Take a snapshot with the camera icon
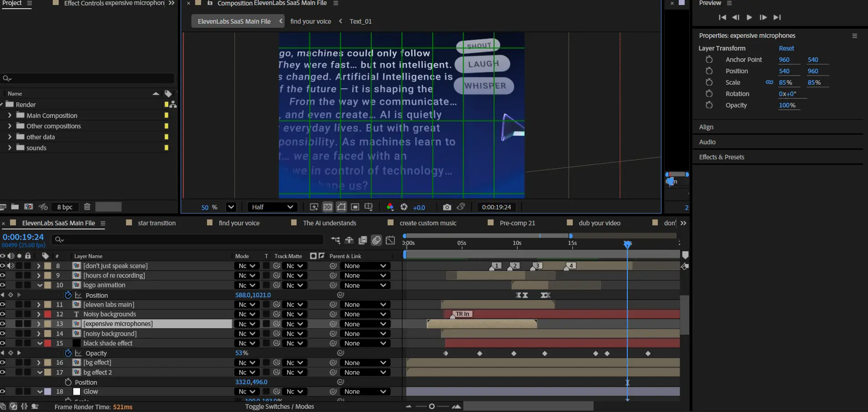Screen dimensions: 868x412 [447, 207]
